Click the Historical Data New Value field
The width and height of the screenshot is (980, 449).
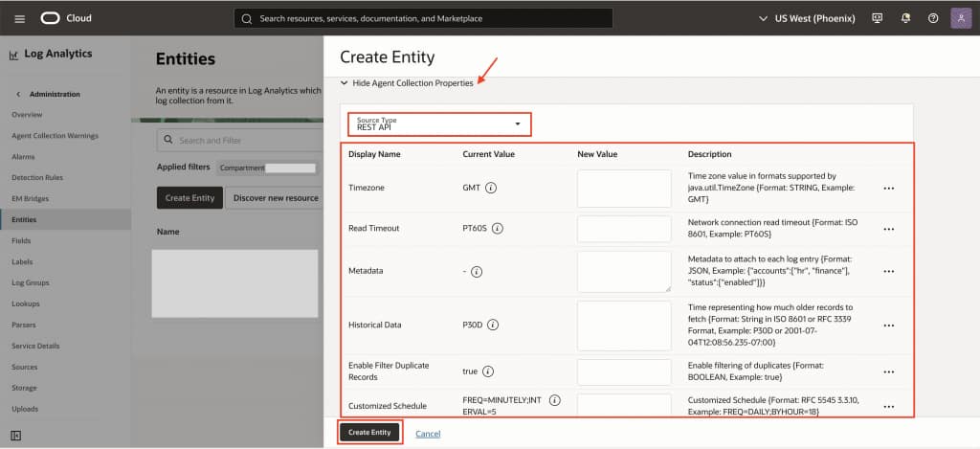click(624, 326)
